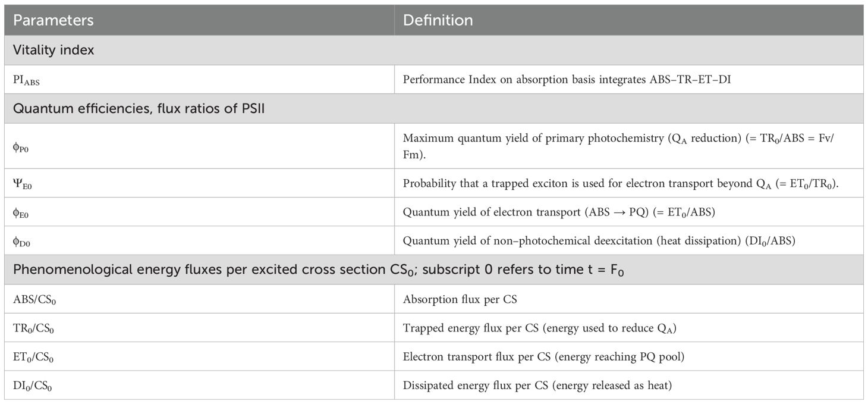Click the Parameters column header

tap(54, 20)
